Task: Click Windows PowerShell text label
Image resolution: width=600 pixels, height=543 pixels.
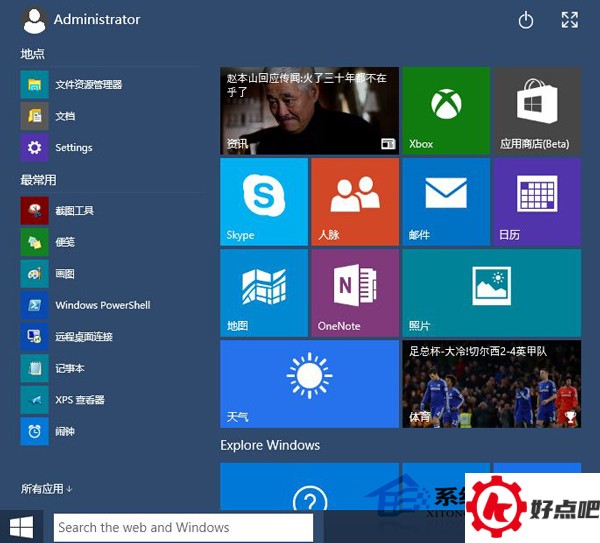Action: click(x=103, y=305)
